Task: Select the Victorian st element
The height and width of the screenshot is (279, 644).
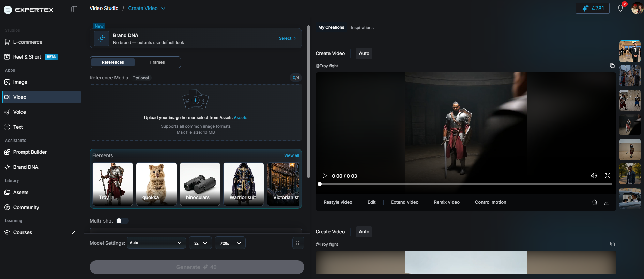Action: 283,184
